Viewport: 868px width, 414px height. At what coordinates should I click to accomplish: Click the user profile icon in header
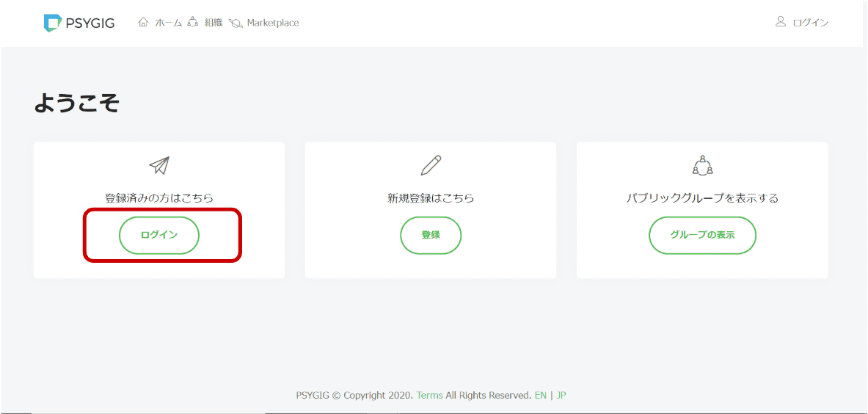[781, 22]
